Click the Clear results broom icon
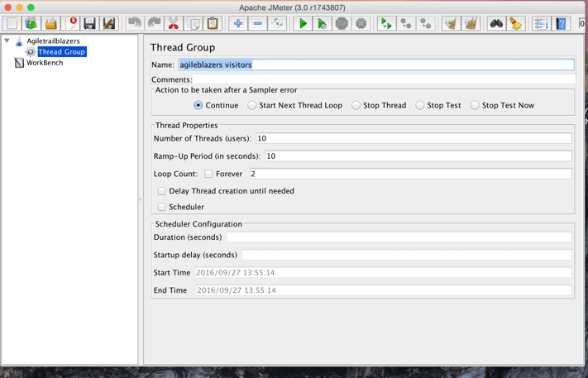 451,23
